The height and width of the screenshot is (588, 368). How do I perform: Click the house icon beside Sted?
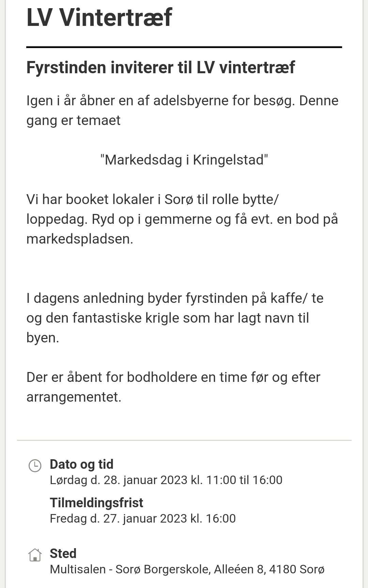coord(35,555)
